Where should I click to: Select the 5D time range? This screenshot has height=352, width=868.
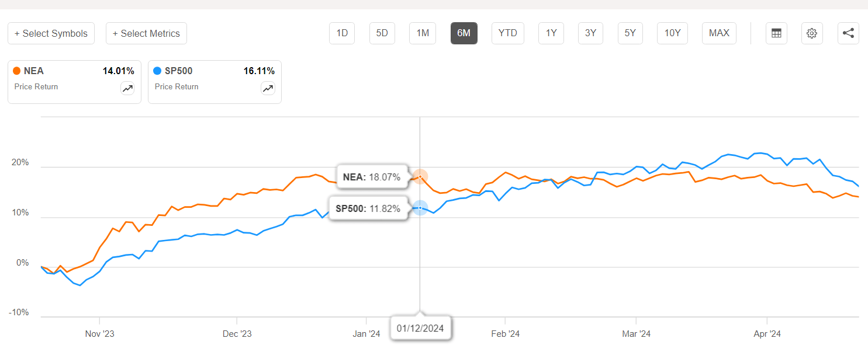coord(382,33)
